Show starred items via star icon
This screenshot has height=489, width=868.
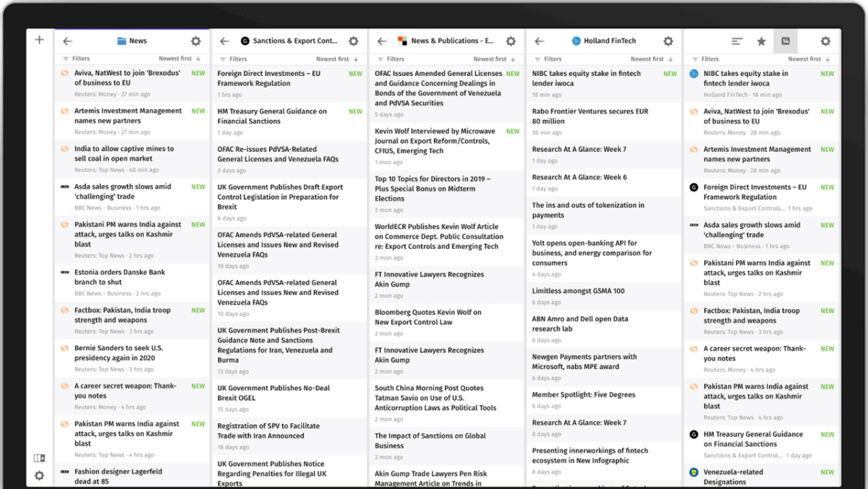(761, 41)
